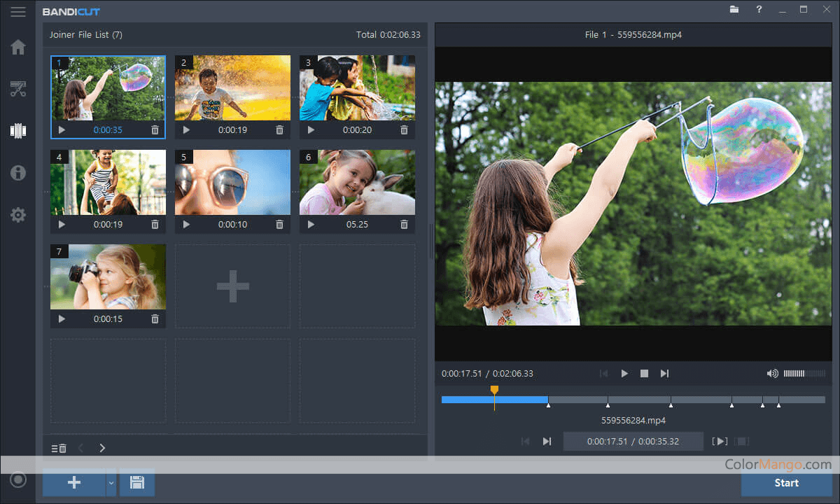Open the Home screen from sidebar
Viewport: 840px width, 504px height.
coord(18,48)
